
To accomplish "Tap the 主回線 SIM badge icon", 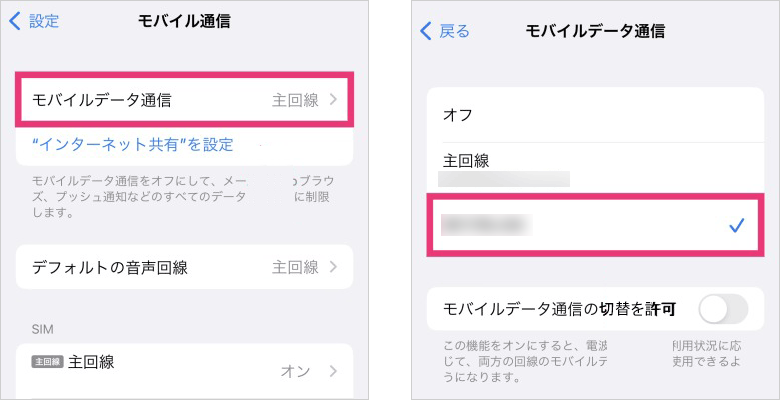I will click(x=48, y=362).
